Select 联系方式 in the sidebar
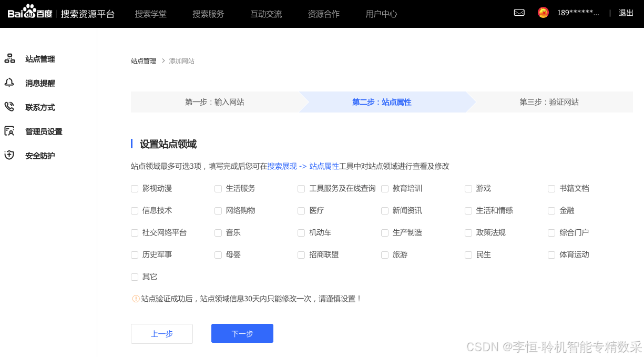The image size is (644, 357). click(40, 107)
